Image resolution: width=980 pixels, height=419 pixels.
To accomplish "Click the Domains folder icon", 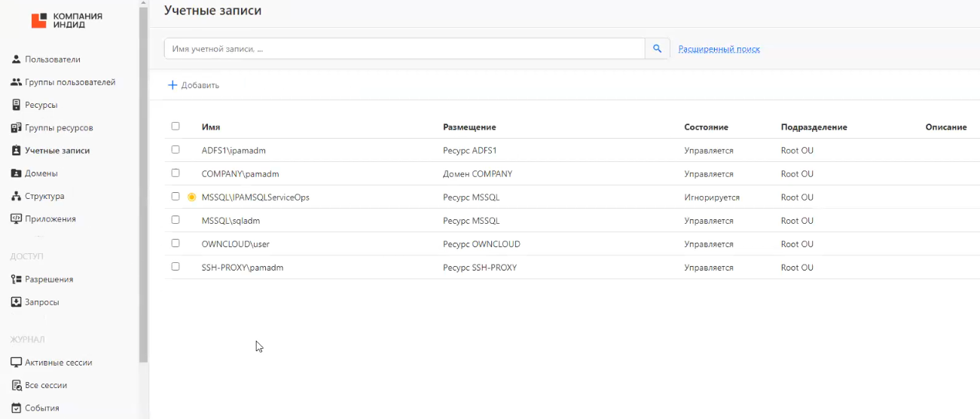I will 16,173.
